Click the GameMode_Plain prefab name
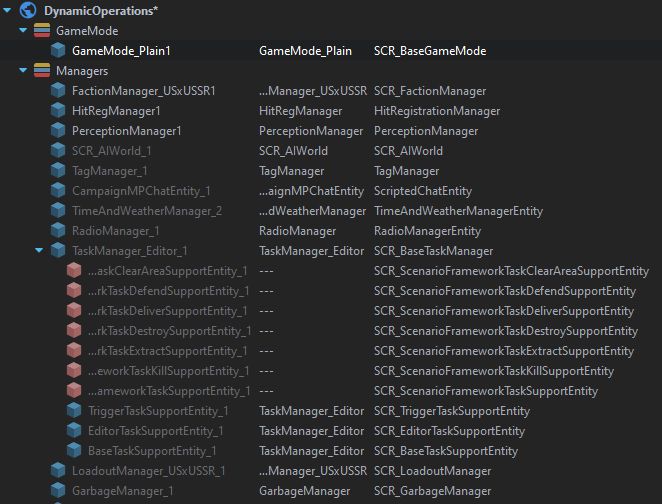The image size is (662, 504). 305,51
